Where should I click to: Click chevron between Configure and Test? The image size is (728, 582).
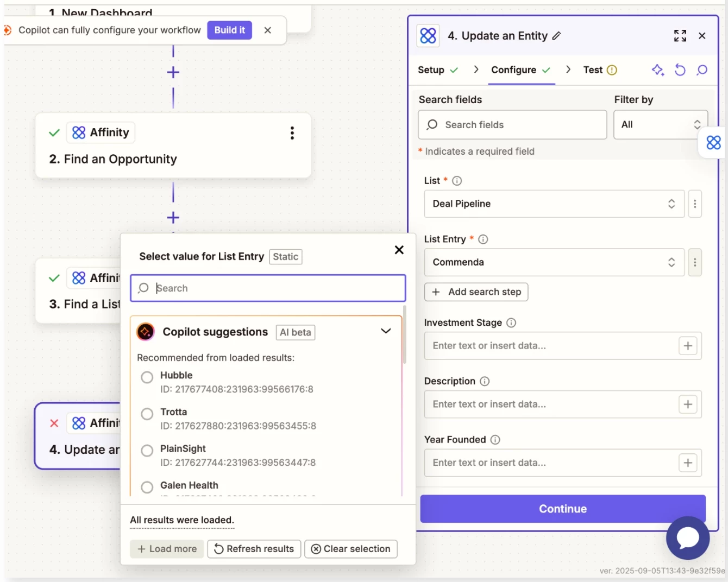click(568, 69)
